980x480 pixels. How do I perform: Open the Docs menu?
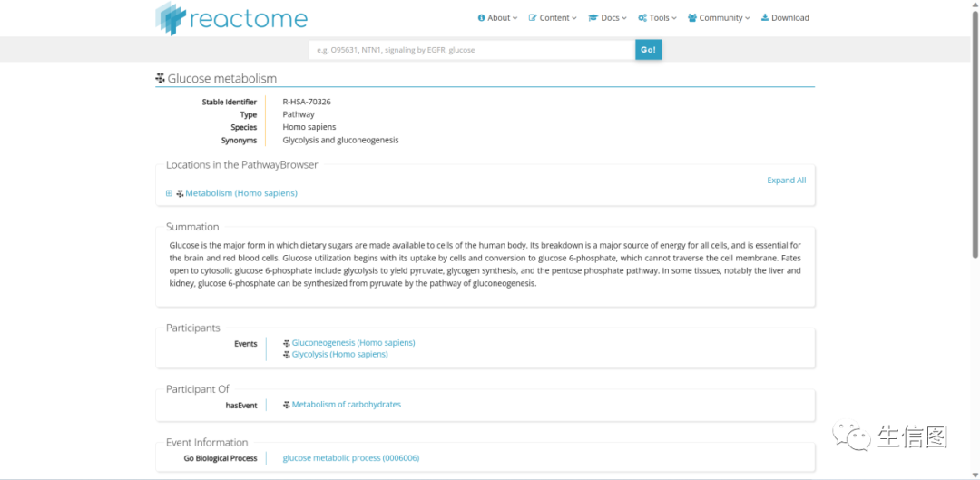[607, 18]
